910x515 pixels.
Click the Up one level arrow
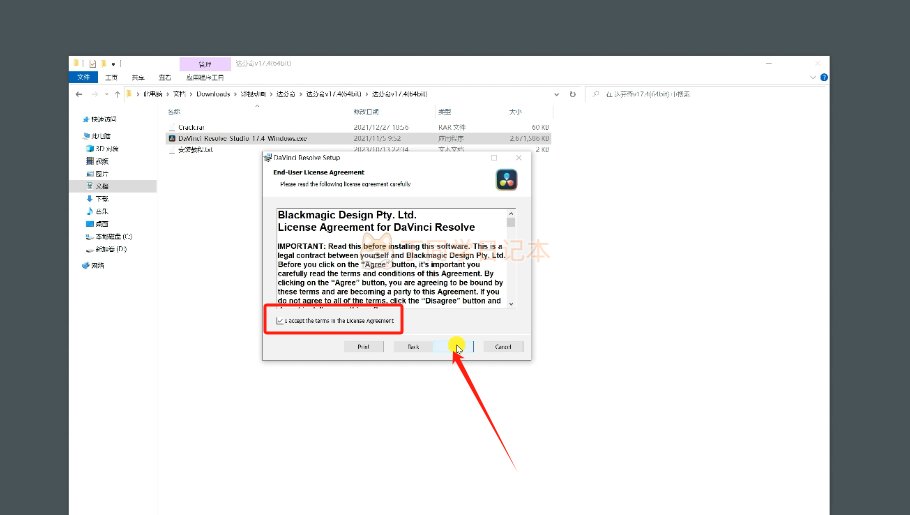(117, 94)
